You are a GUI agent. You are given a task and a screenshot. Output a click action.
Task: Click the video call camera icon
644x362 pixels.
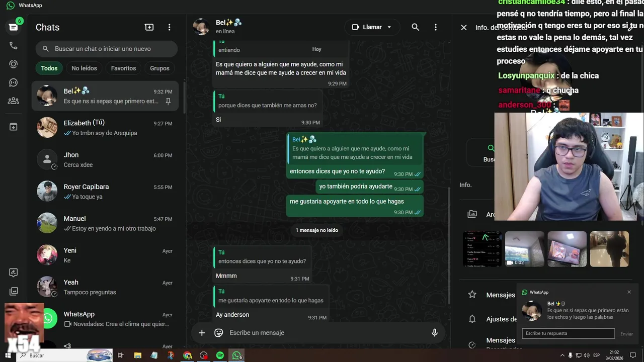[x=356, y=27]
